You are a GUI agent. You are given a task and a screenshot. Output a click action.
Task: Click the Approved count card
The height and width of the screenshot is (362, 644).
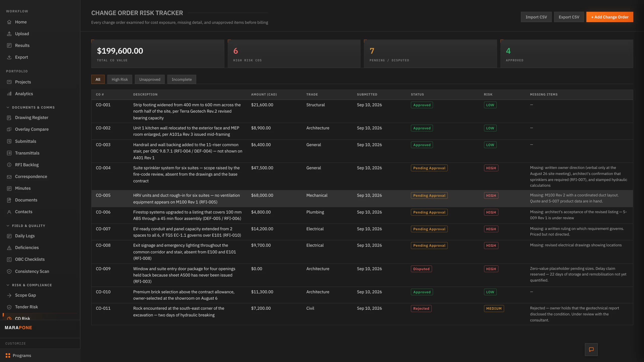[567, 54]
